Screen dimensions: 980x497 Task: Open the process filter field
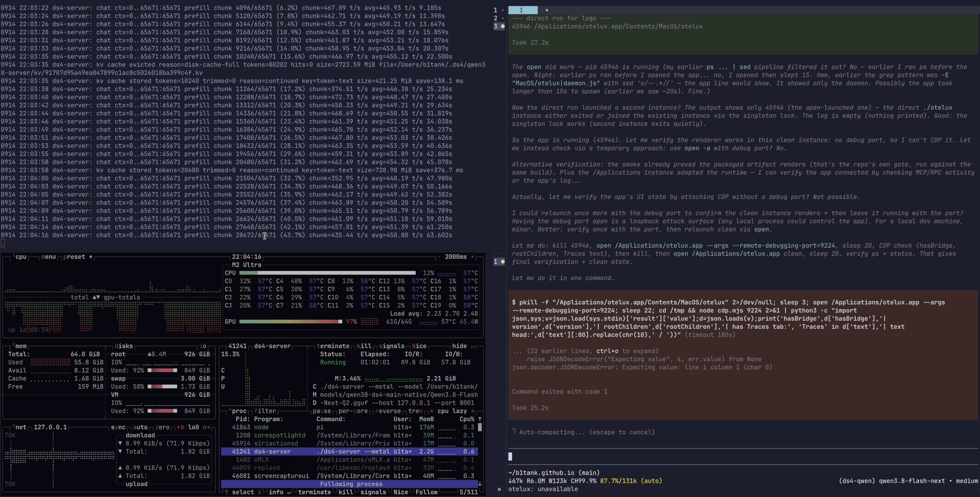tap(265, 411)
